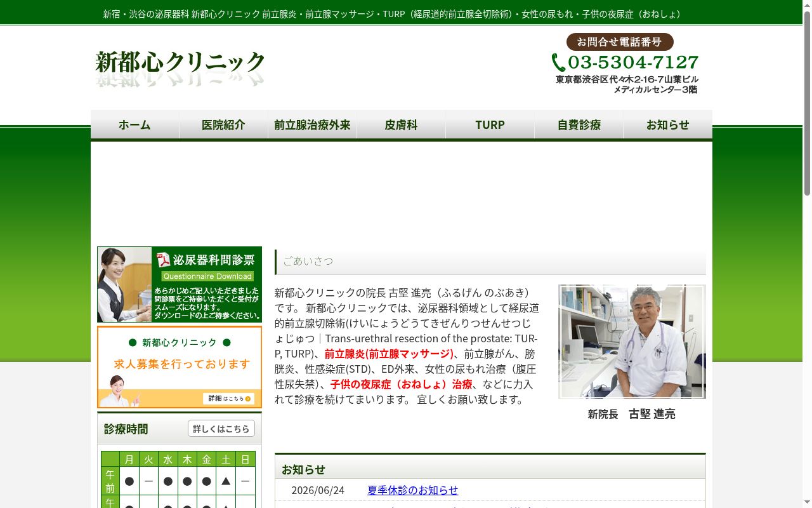The image size is (812, 508).
Task: Click the scrollbar down arrow
Action: click(x=807, y=503)
